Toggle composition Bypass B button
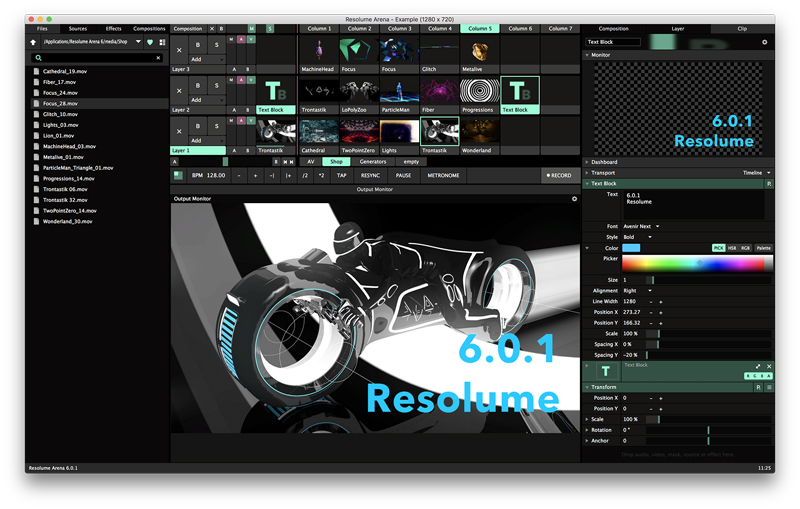The image size is (800, 509). 221,29
